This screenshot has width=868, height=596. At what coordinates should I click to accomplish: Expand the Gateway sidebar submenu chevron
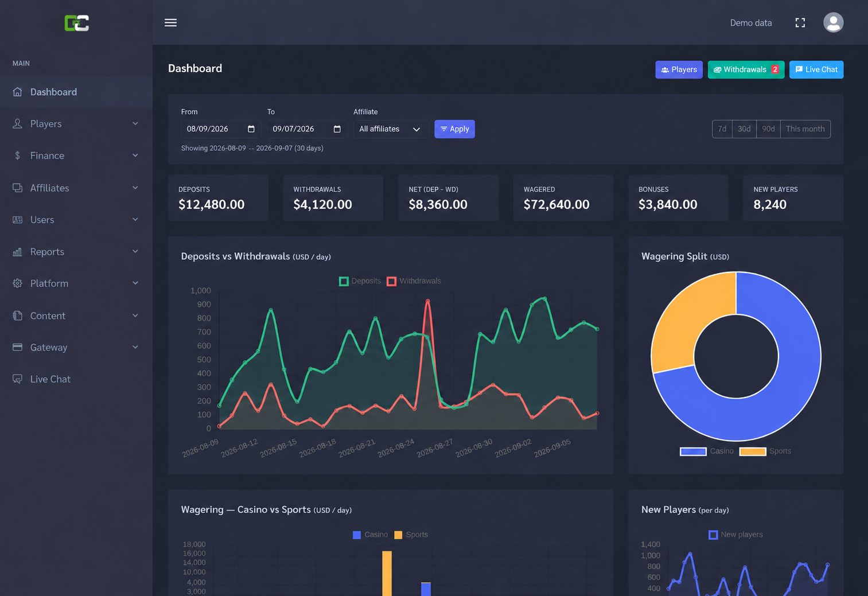click(x=135, y=347)
